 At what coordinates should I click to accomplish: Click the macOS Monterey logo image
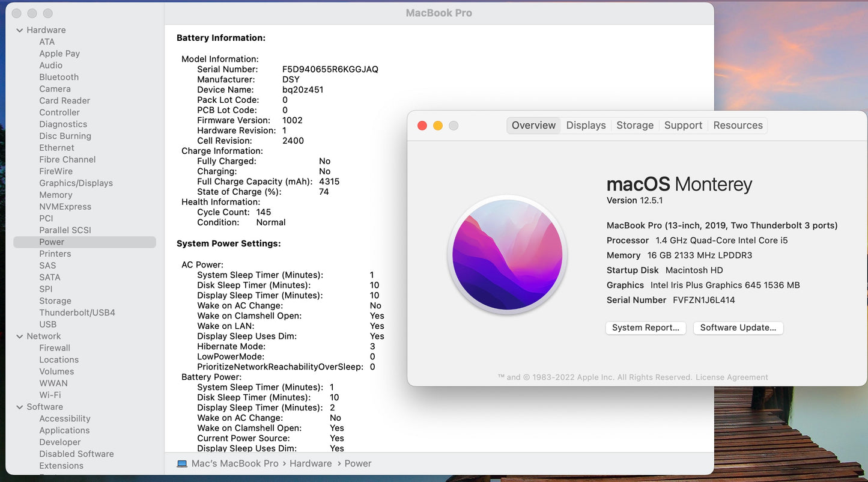click(508, 254)
